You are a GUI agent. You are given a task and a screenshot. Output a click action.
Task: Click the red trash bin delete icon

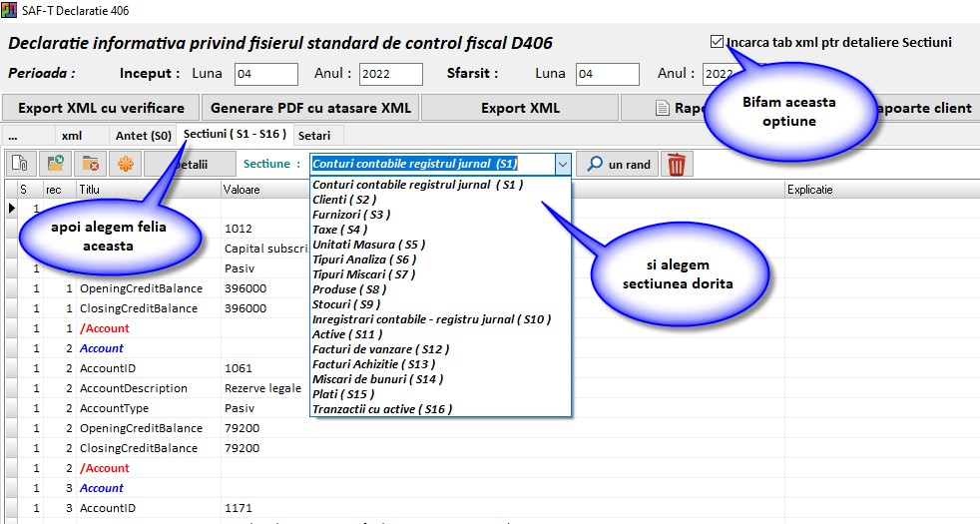(677, 164)
